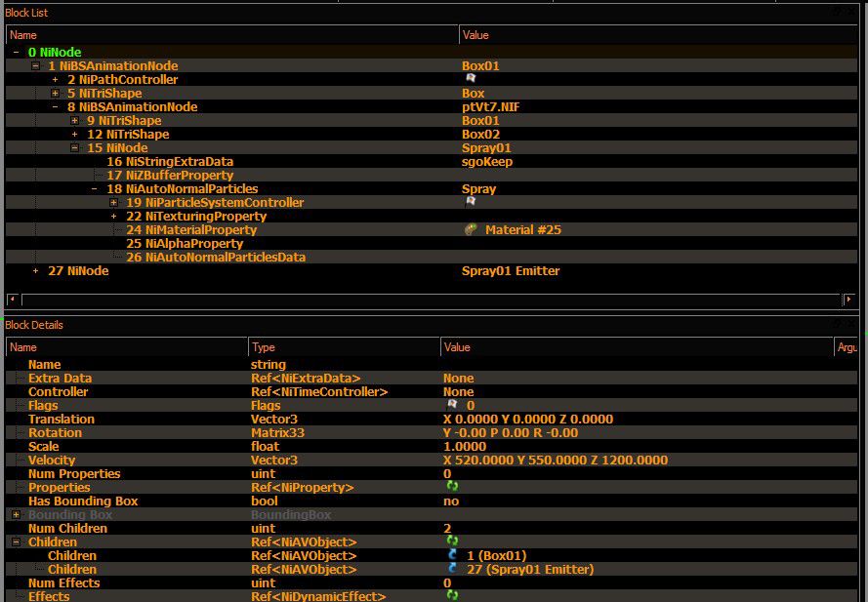Expand the 2 NiPathController block
This screenshot has height=602, width=868.
coord(56,80)
